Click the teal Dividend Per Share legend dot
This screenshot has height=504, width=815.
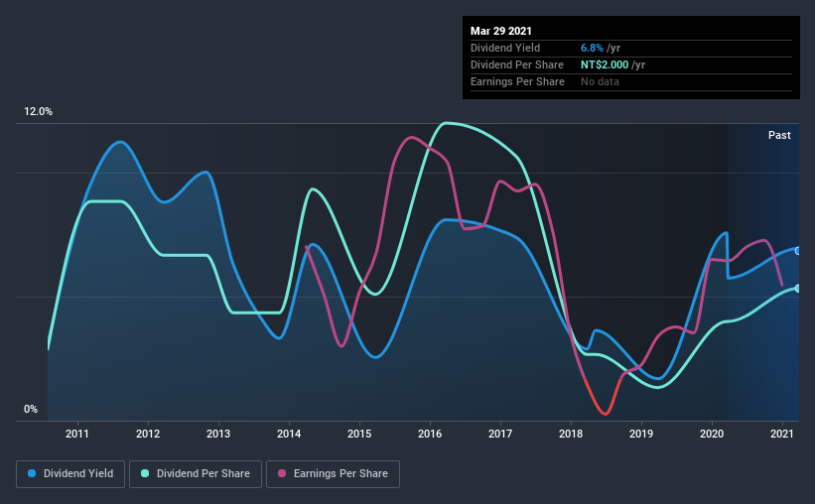(145, 473)
